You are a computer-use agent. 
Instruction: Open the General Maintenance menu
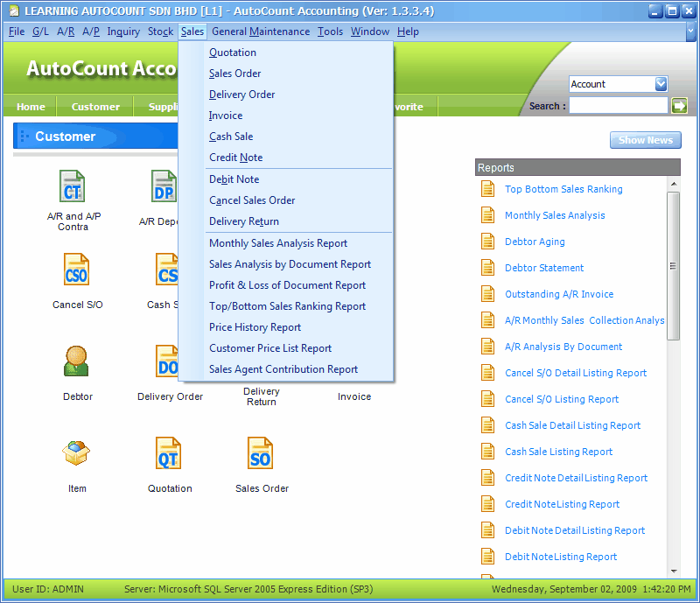point(261,32)
